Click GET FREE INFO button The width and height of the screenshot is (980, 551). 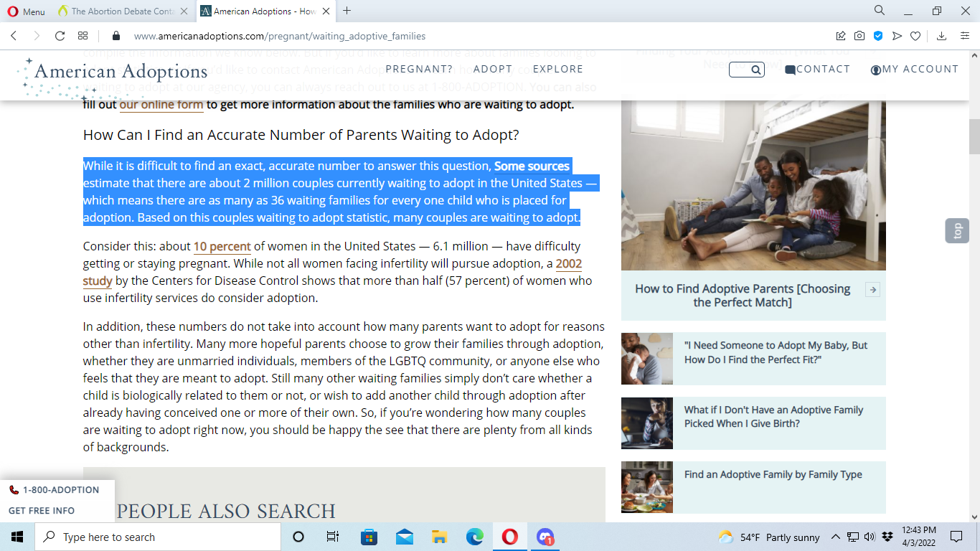[x=42, y=511]
